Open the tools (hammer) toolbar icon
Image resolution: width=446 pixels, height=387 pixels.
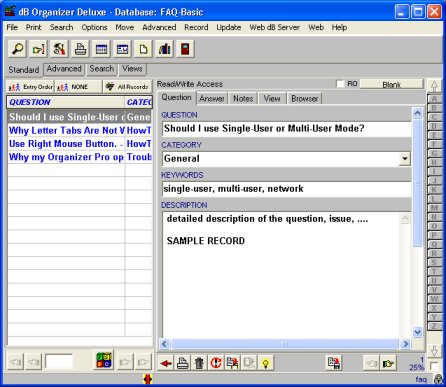click(x=59, y=49)
